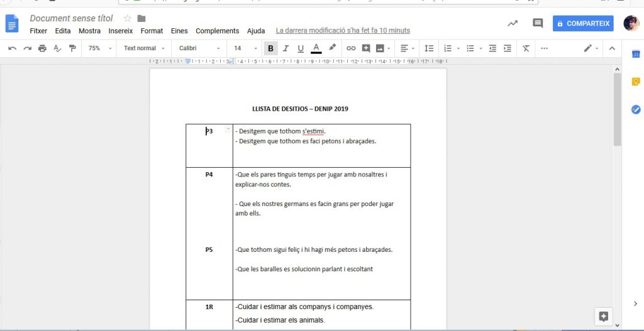Expand the Text normal style dropdown
The height and width of the screenshot is (331, 644).
[x=144, y=48]
